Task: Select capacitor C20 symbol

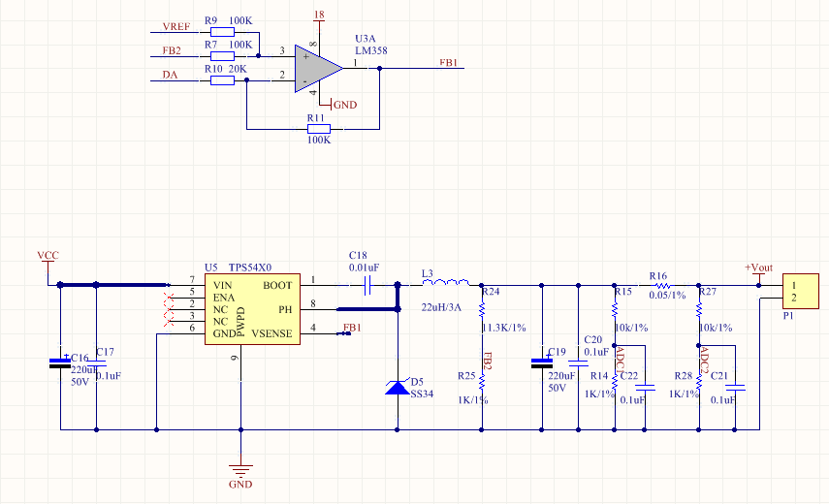Action: click(578, 363)
